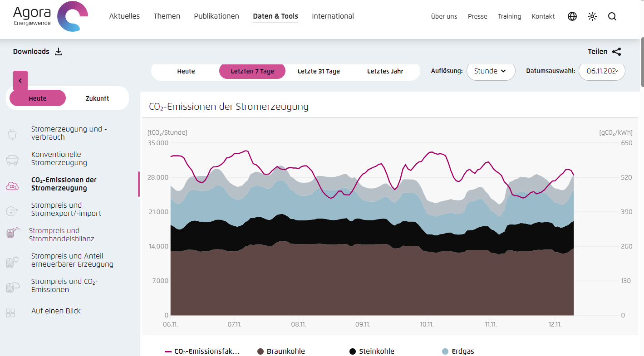Open the Themen menu
The image size is (644, 356).
(167, 16)
